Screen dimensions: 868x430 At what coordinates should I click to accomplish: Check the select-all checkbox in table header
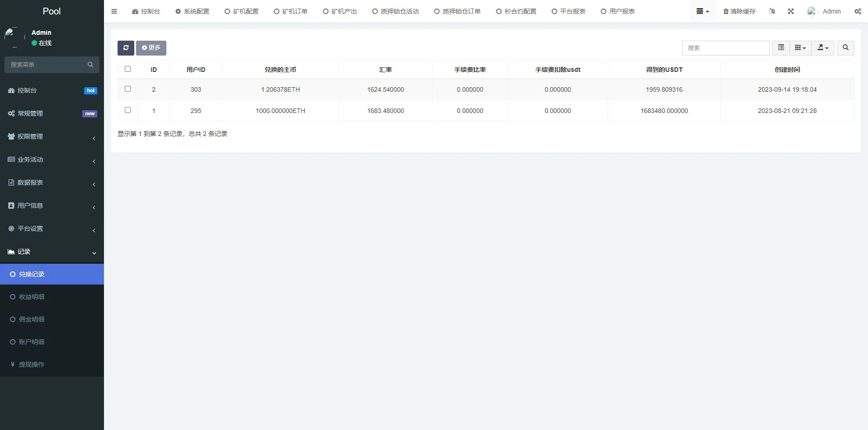tap(127, 69)
